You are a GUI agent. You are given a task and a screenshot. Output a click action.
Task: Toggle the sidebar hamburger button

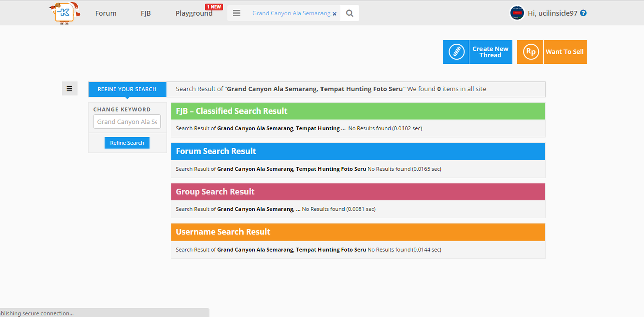69,89
